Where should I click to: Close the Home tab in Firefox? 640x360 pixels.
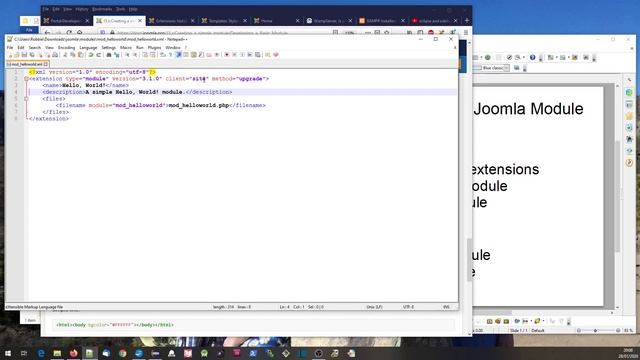[297, 20]
